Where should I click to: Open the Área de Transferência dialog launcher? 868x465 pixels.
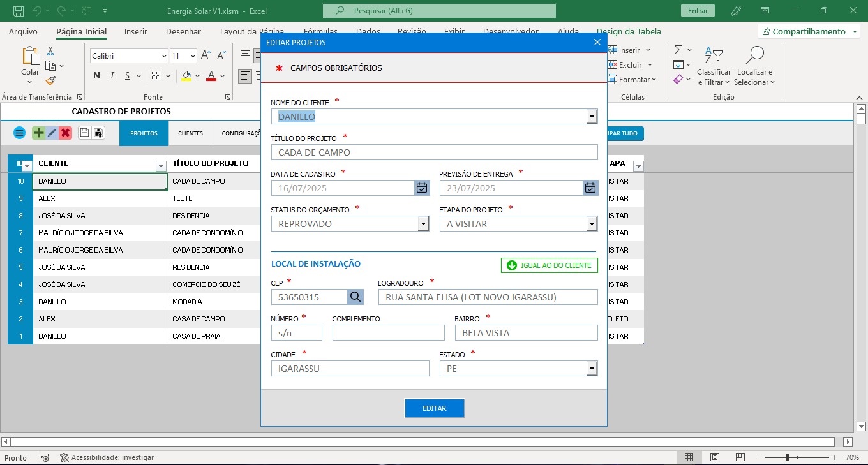click(x=80, y=97)
